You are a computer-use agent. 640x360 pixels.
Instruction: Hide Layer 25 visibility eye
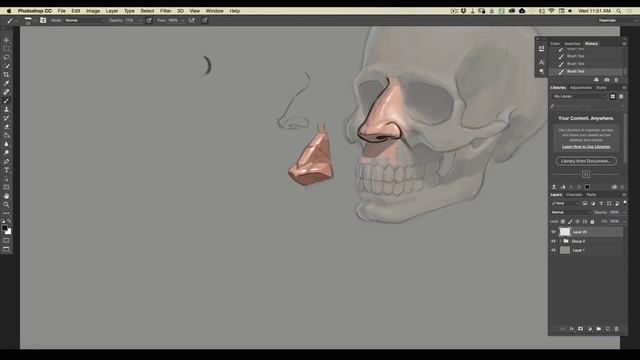pos(553,231)
